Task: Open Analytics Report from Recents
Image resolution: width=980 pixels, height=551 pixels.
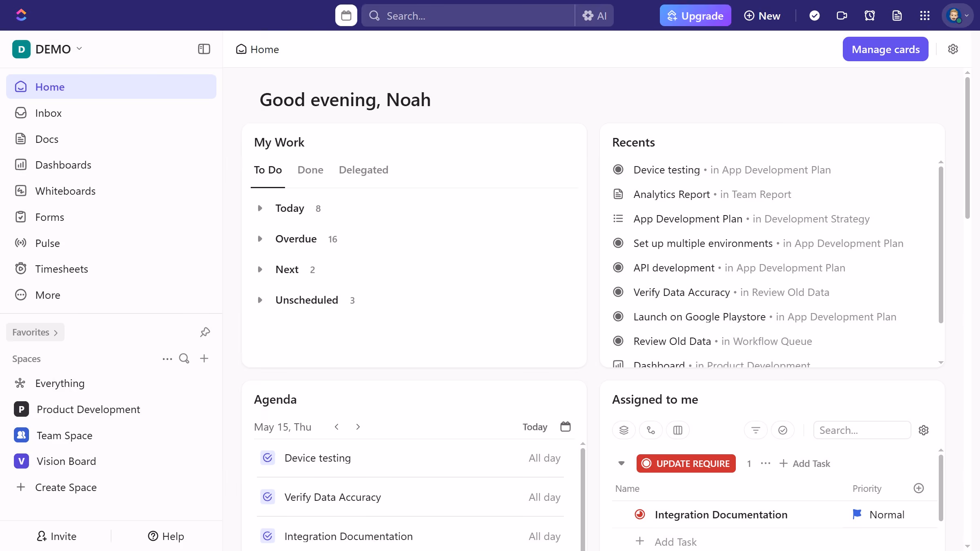Action: 671,194
